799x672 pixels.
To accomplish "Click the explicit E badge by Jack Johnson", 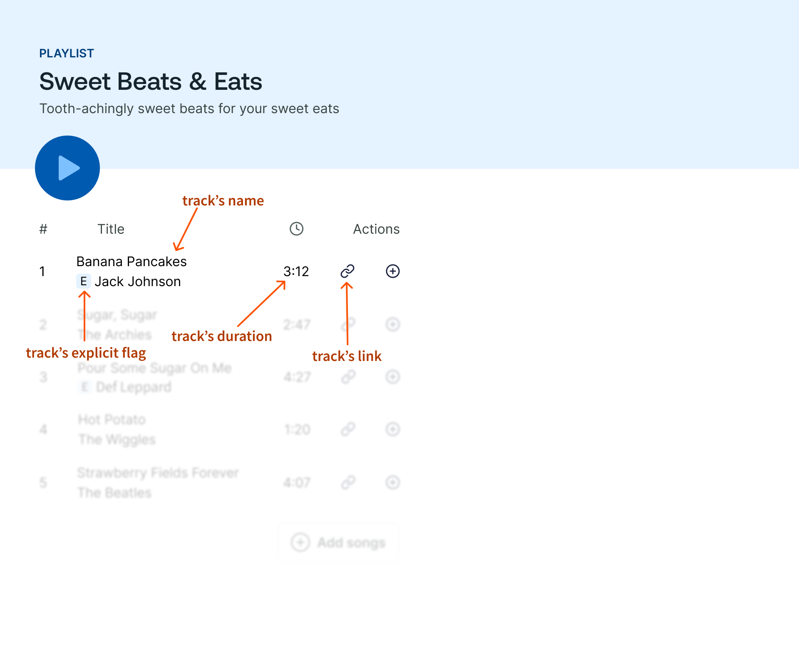I will 84,282.
